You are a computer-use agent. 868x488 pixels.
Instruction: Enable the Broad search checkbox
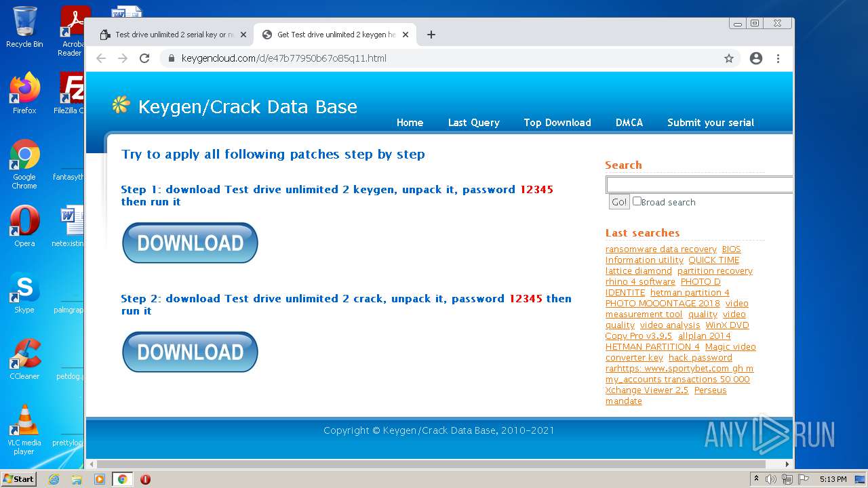pyautogui.click(x=637, y=201)
